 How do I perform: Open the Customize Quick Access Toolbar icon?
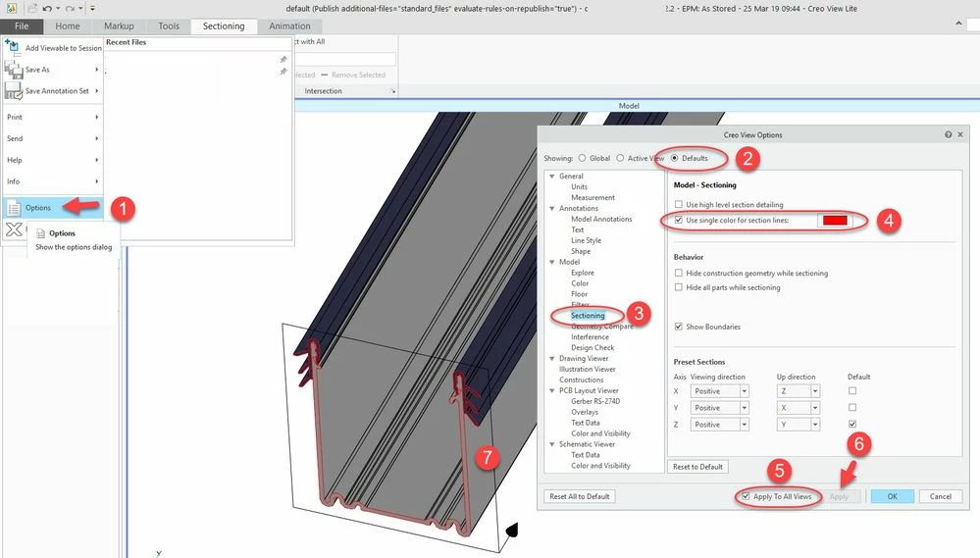pos(92,8)
